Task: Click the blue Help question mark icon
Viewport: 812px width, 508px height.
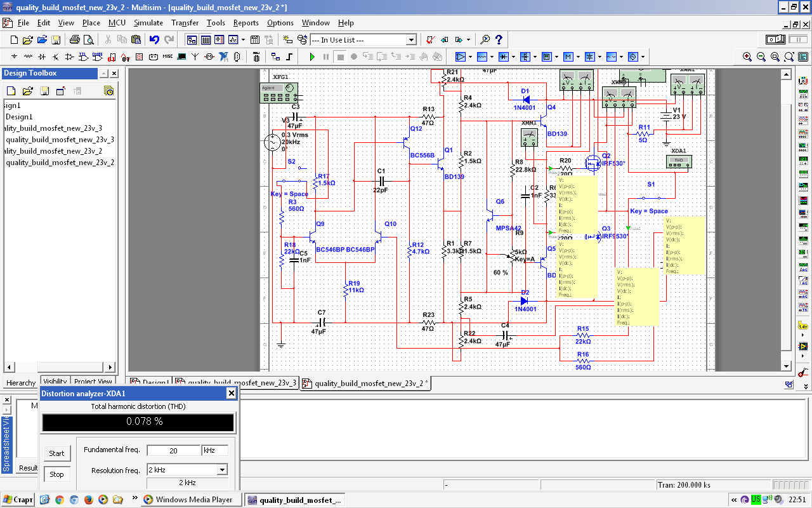Action: pos(499,40)
